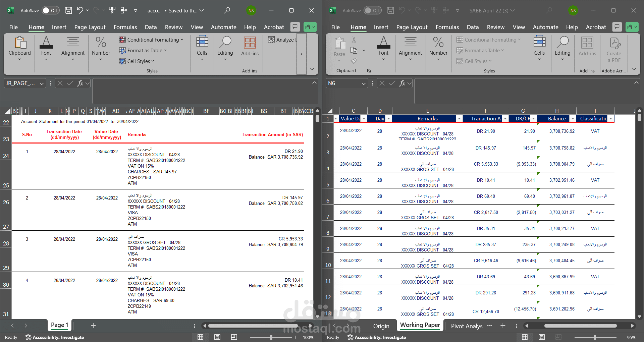Open Formulas tab in left window
The image size is (644, 342).
pos(125,27)
